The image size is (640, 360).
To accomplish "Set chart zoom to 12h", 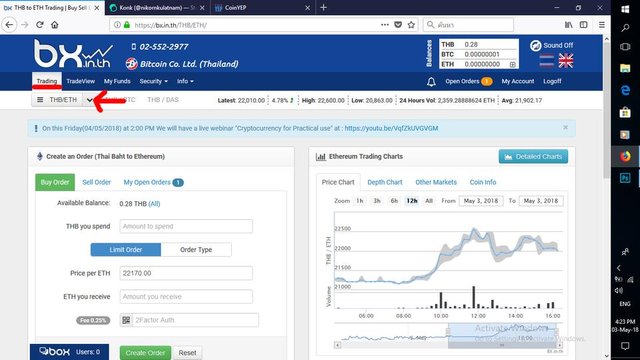I will [412, 201].
